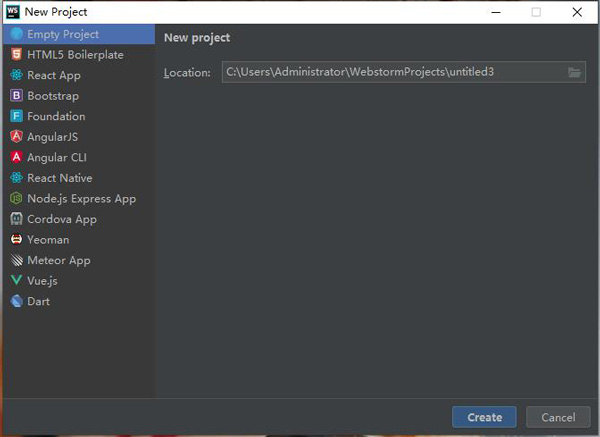The width and height of the screenshot is (600, 437).
Task: Click the Yeoman face icon
Action: (16, 240)
